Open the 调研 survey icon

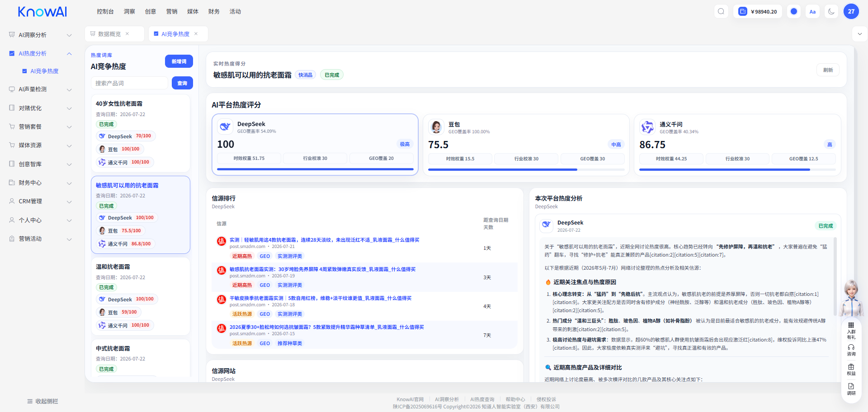tap(851, 389)
